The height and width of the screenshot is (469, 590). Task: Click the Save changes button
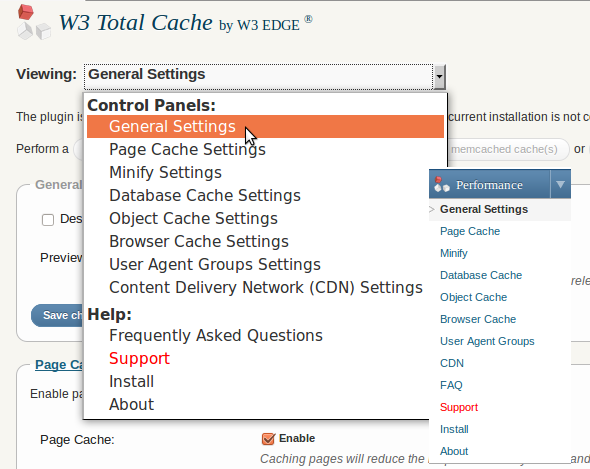click(x=57, y=315)
